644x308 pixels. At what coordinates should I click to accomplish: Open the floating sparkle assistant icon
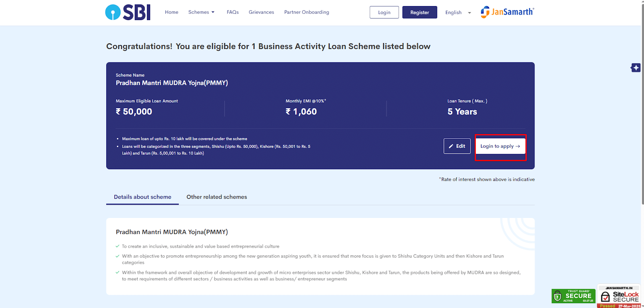636,68
